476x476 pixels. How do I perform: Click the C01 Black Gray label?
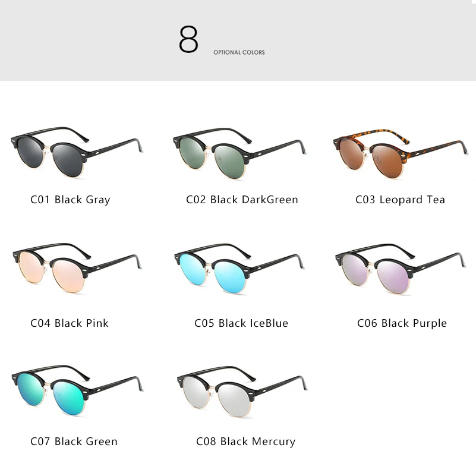point(70,200)
